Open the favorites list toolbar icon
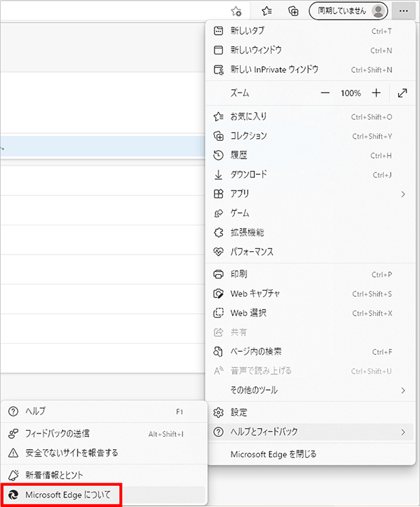 pyautogui.click(x=267, y=12)
